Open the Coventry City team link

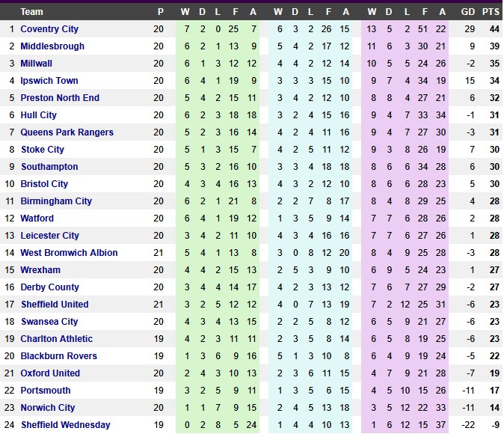[49, 29]
